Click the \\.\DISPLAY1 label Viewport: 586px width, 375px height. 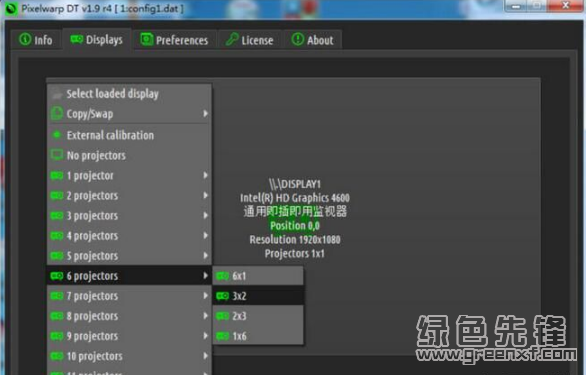(295, 184)
